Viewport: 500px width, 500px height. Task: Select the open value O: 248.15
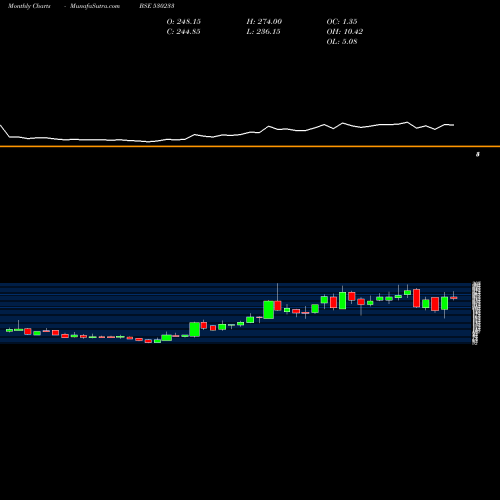click(x=184, y=22)
